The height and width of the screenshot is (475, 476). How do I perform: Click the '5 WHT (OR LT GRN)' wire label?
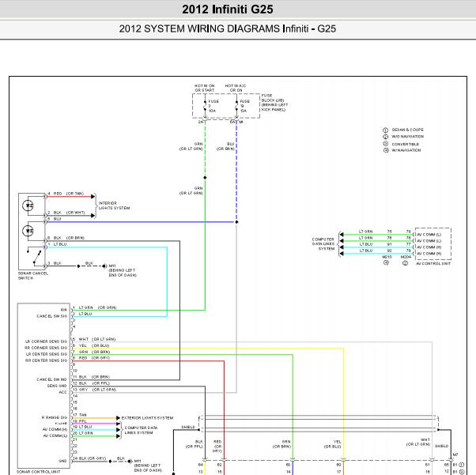coord(94,339)
